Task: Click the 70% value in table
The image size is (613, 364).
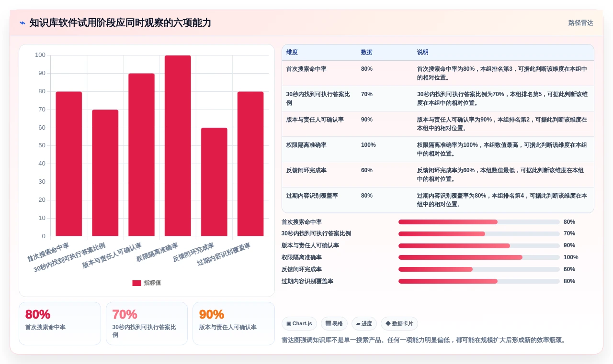Action: tap(367, 94)
